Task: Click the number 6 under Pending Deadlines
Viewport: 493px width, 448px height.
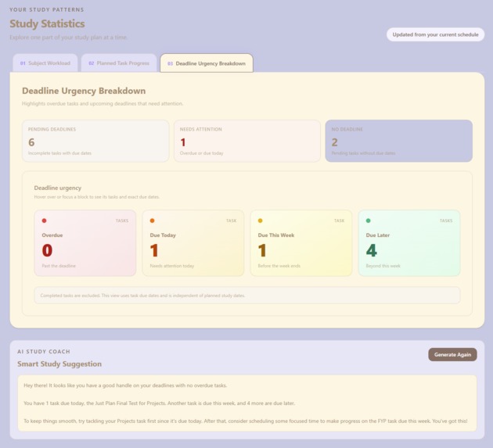Action: pyautogui.click(x=31, y=142)
